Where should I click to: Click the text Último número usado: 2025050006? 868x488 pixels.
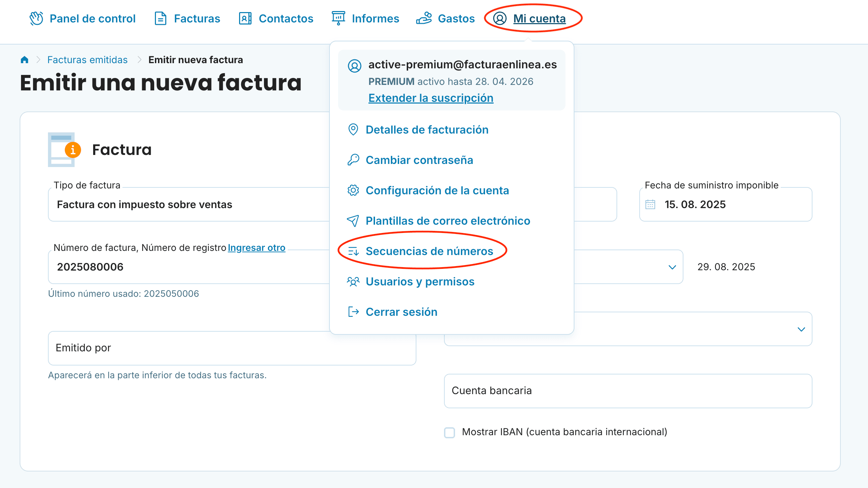coord(124,294)
